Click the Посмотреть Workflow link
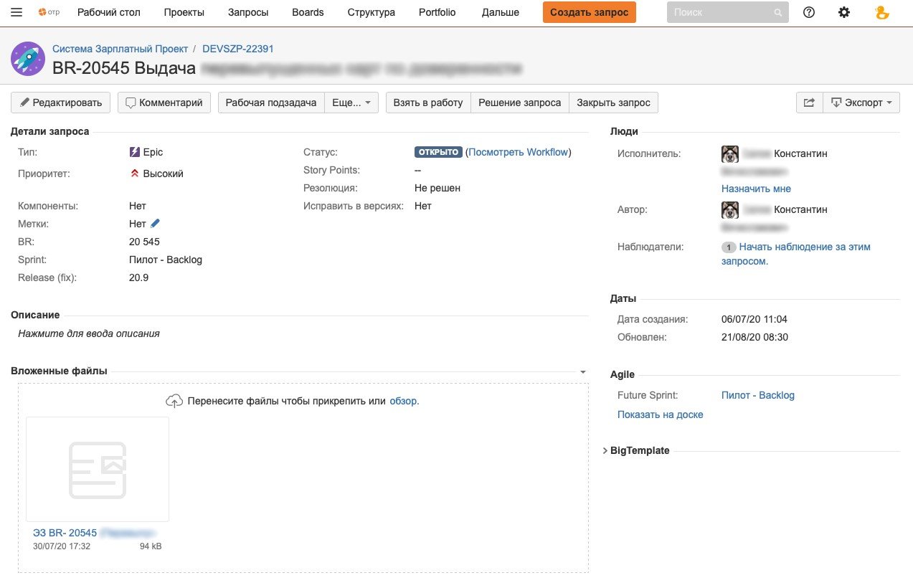913x588 pixels. (x=519, y=152)
